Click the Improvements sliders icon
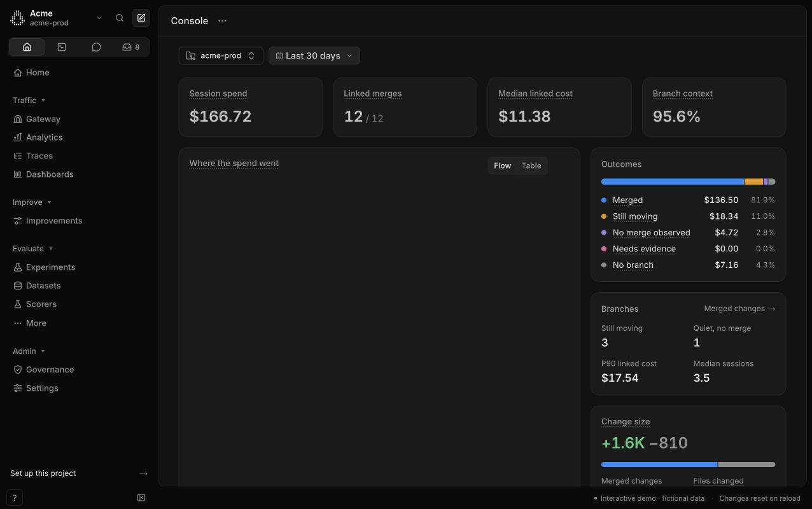Viewport: 812px width, 509px height. point(18,221)
